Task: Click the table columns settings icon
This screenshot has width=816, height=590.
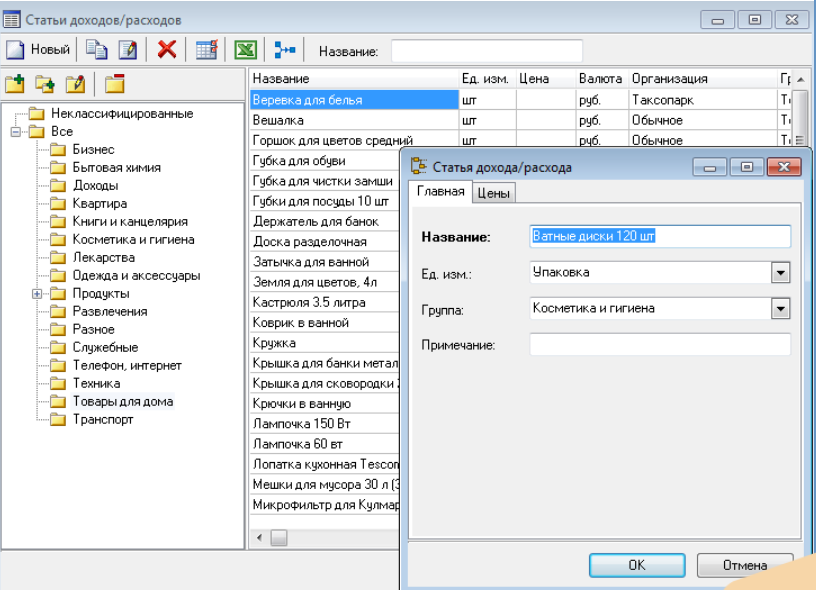Action: tap(206, 50)
